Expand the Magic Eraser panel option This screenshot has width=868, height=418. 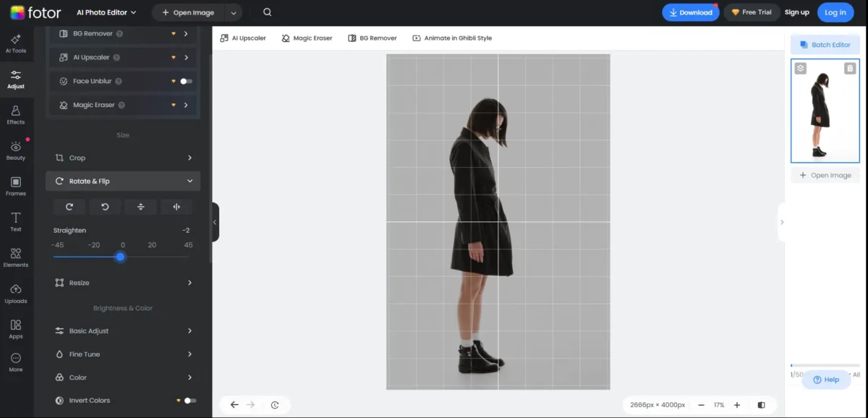pyautogui.click(x=186, y=105)
